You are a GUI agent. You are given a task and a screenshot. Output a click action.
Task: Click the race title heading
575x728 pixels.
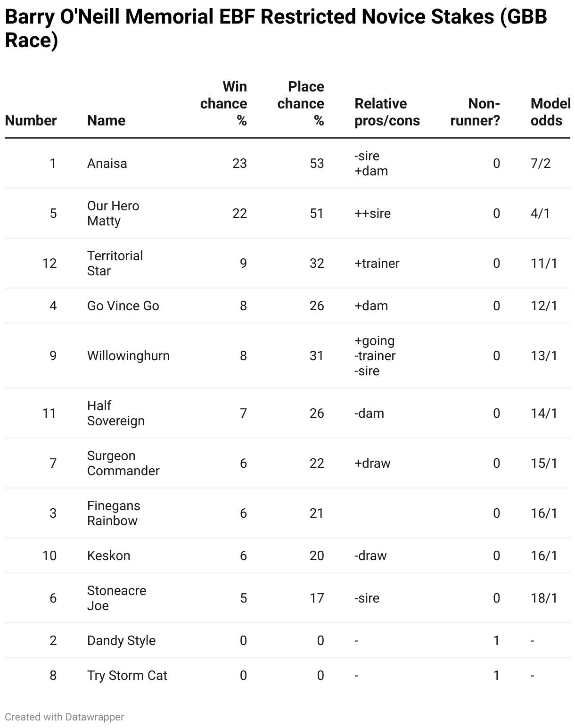[x=276, y=28]
